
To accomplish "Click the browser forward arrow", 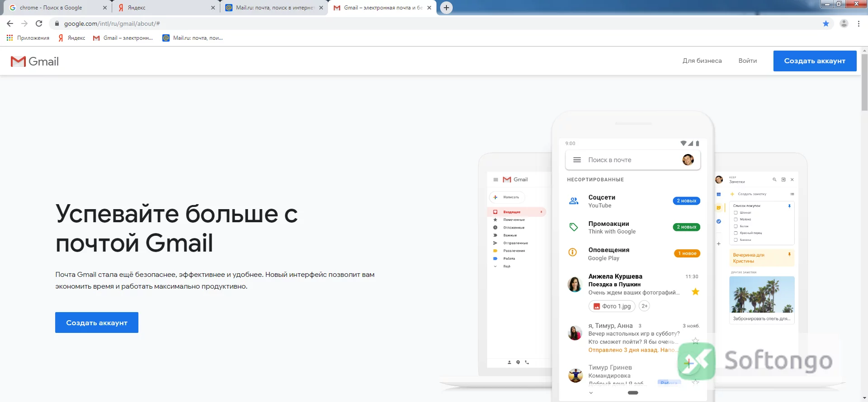I will coord(24,23).
